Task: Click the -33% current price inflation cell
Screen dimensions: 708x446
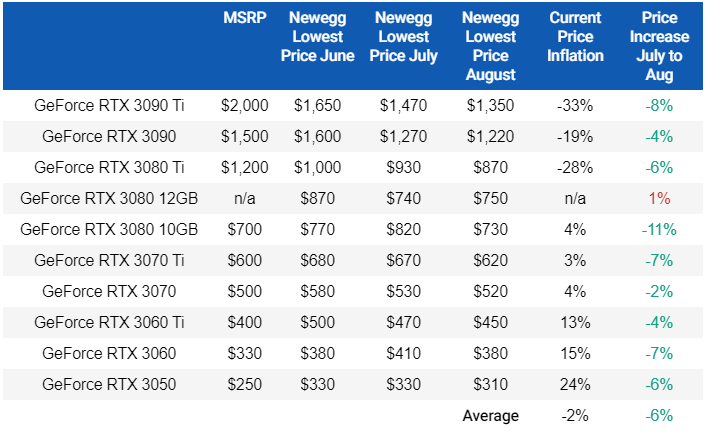Action: tap(575, 105)
